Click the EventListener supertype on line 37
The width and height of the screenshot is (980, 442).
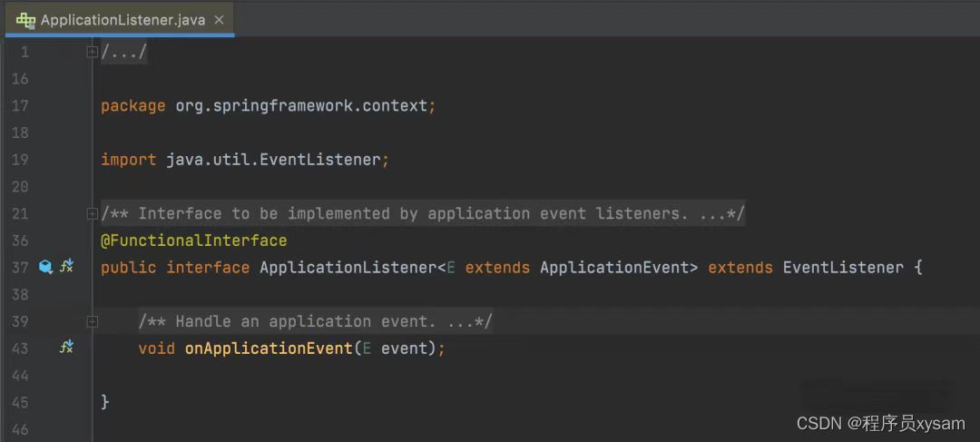click(x=843, y=268)
